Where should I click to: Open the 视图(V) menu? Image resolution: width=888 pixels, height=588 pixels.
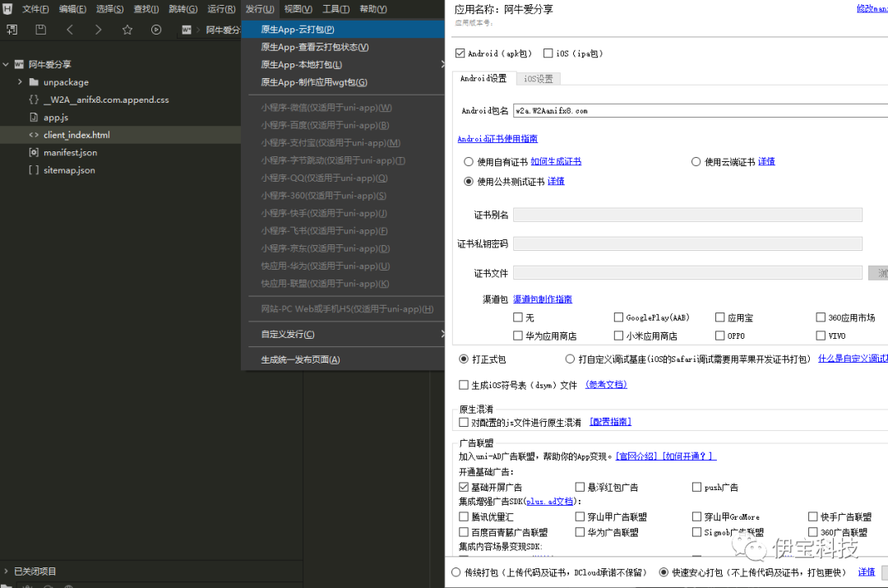(298, 9)
